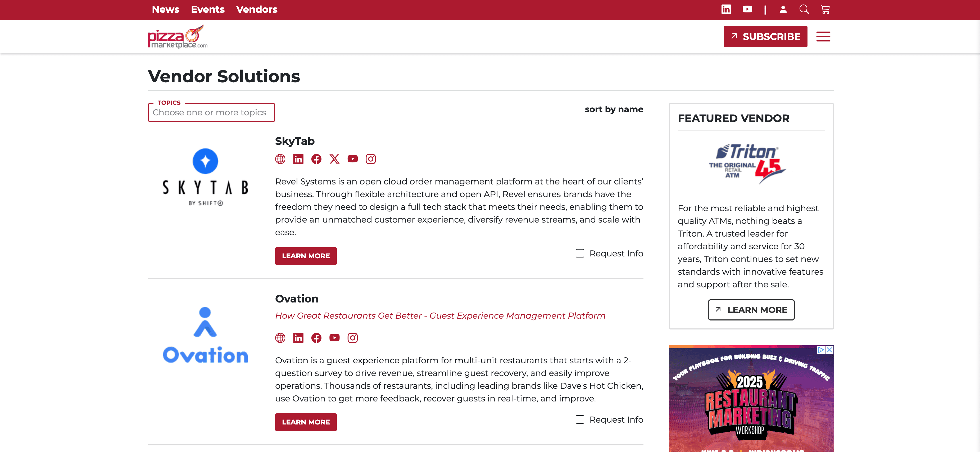
Task: Open the shopping cart icon
Action: tap(825, 10)
